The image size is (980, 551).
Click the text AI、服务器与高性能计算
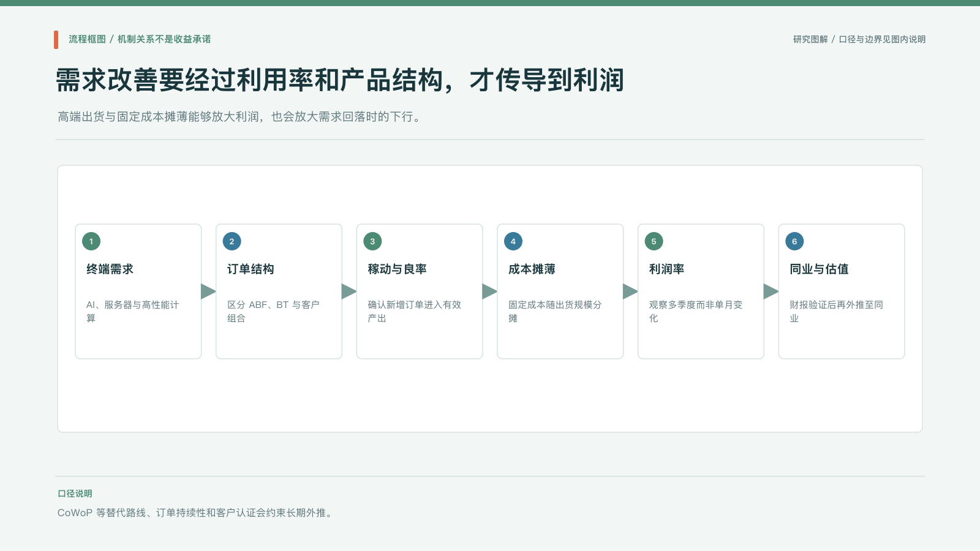[133, 311]
